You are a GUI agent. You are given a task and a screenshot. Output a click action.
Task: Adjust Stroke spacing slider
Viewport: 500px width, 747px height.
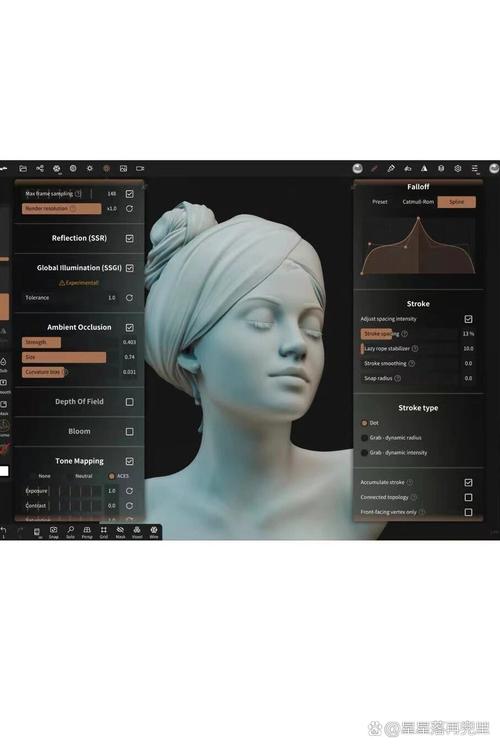pos(410,334)
